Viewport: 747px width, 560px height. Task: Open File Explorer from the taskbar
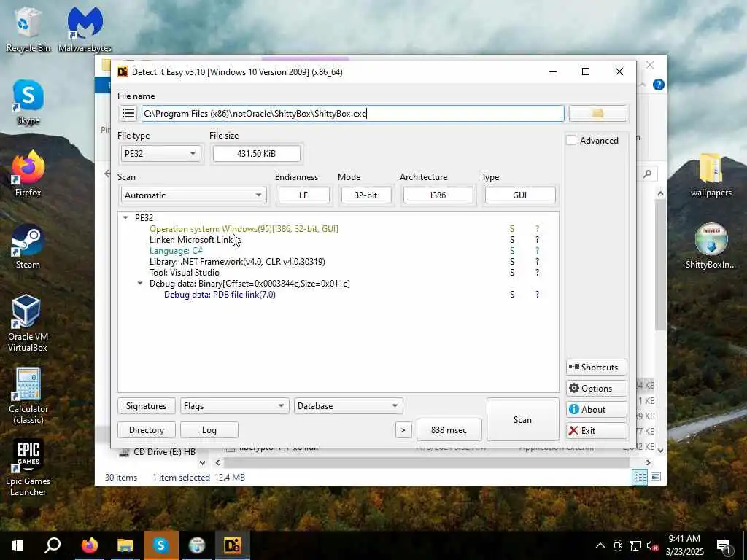point(125,545)
